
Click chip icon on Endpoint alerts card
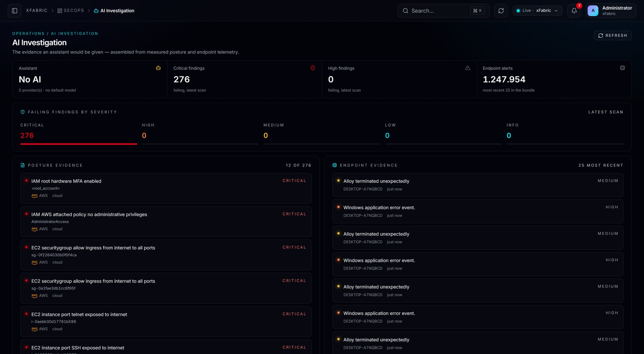[x=622, y=68]
